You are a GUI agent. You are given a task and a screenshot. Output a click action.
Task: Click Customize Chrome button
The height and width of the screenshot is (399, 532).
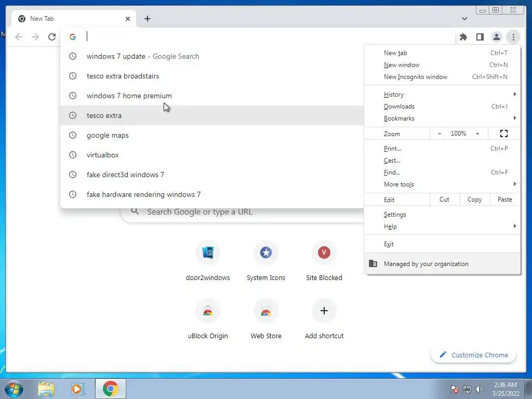474,355
